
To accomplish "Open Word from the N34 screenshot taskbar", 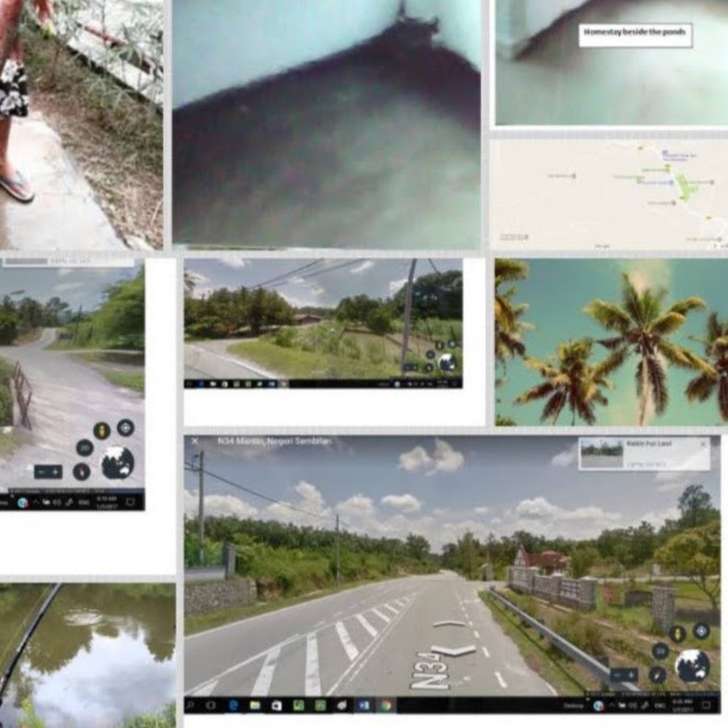I will click(x=362, y=705).
